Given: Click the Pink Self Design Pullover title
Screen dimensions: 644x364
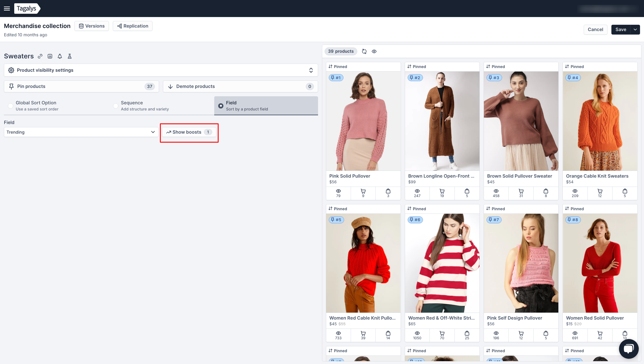Looking at the screenshot, I should pyautogui.click(x=514, y=318).
